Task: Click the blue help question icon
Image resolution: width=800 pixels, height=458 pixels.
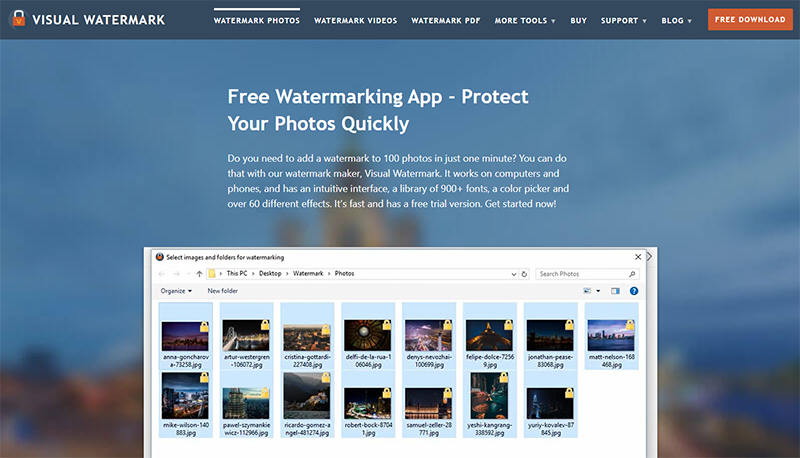Action: (634, 291)
